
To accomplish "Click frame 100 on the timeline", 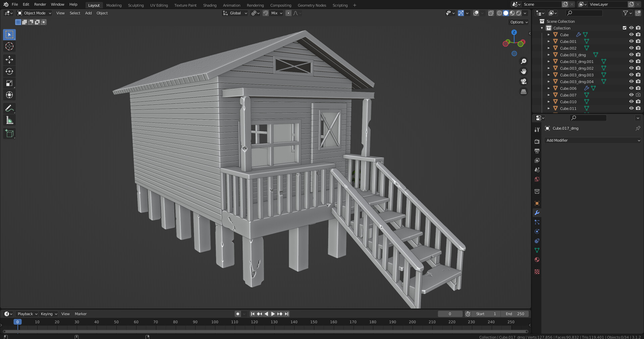I will click(x=215, y=322).
